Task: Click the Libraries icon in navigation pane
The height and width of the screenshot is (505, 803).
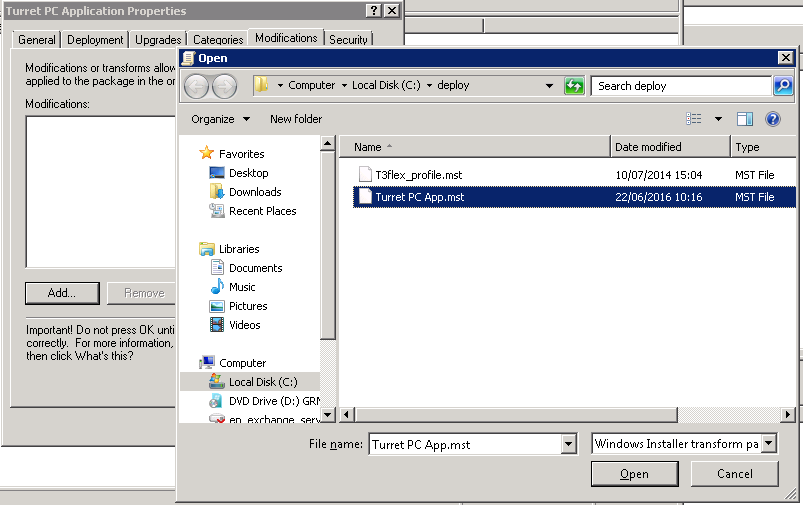Action: pyautogui.click(x=206, y=249)
